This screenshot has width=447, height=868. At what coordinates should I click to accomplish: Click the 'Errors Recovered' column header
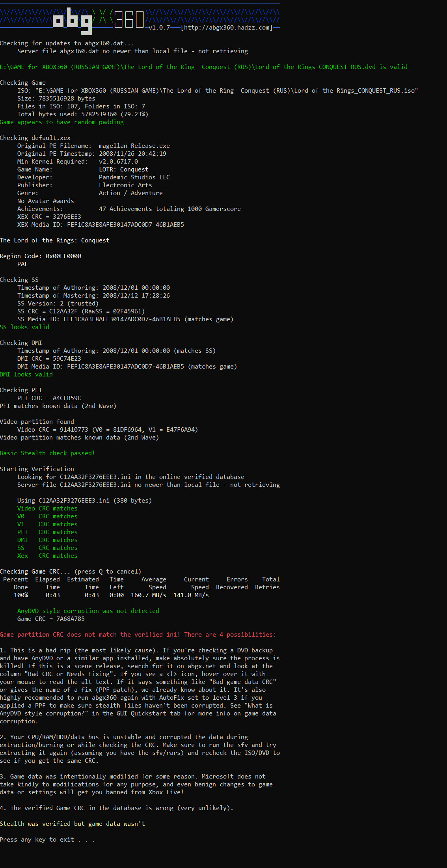[x=232, y=583]
